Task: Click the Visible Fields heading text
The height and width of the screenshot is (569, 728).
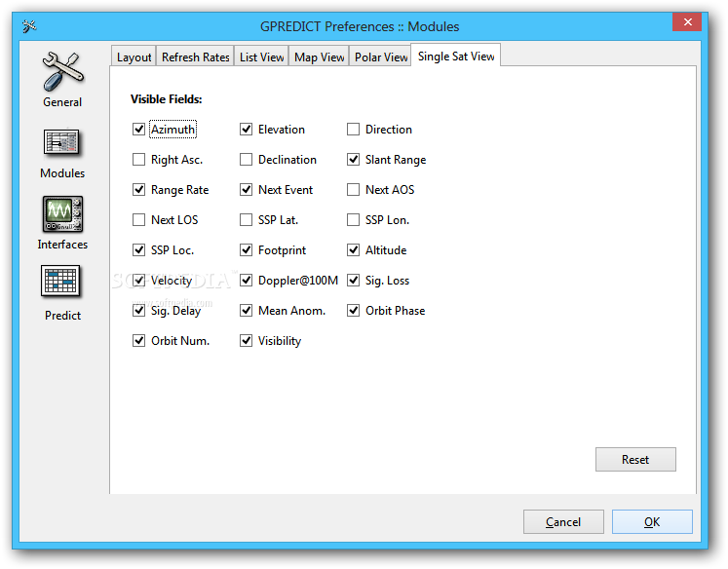Action: point(167,98)
